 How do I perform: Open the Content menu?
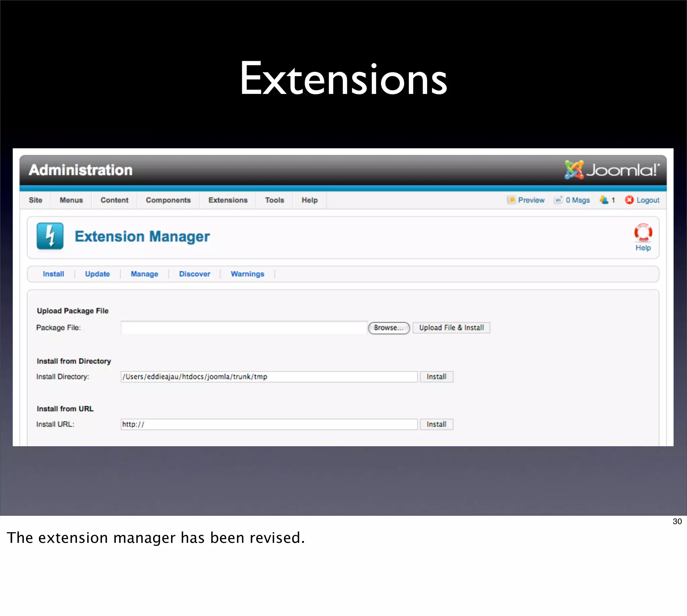click(114, 200)
